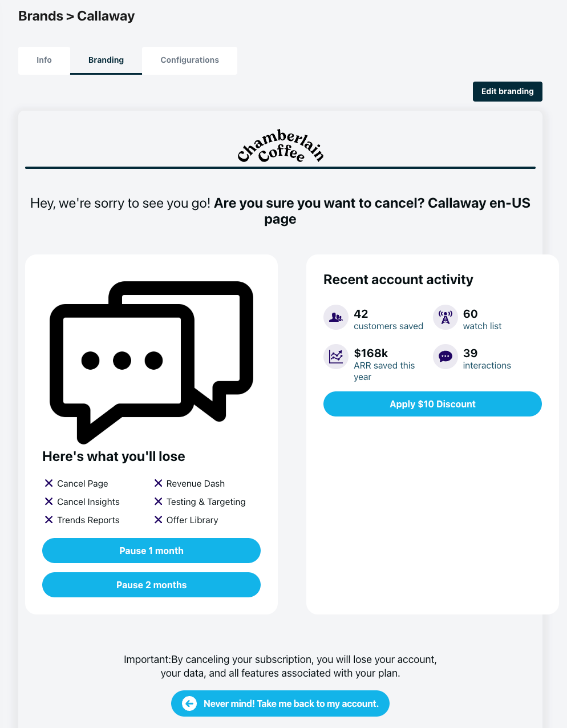Switch to the Configurations tab

coord(189,60)
